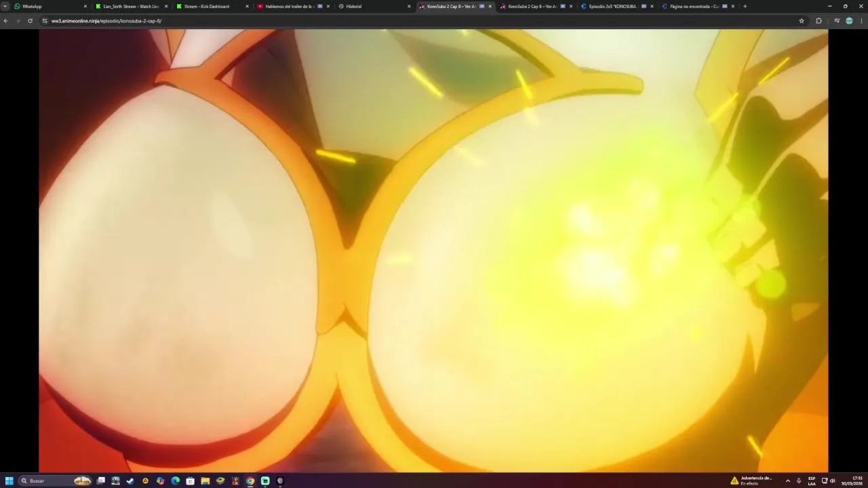Click the Buscar taskbar search box
Image resolution: width=868 pixels, height=488 pixels.
56,481
